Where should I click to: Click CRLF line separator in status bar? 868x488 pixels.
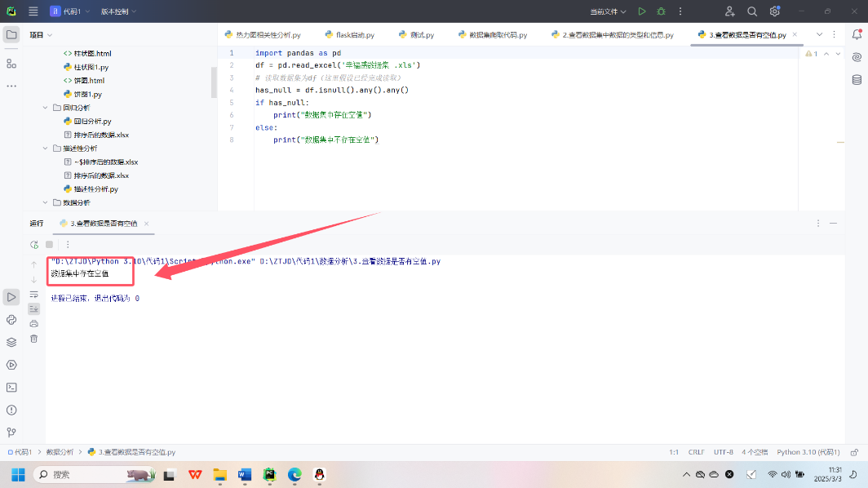696,452
